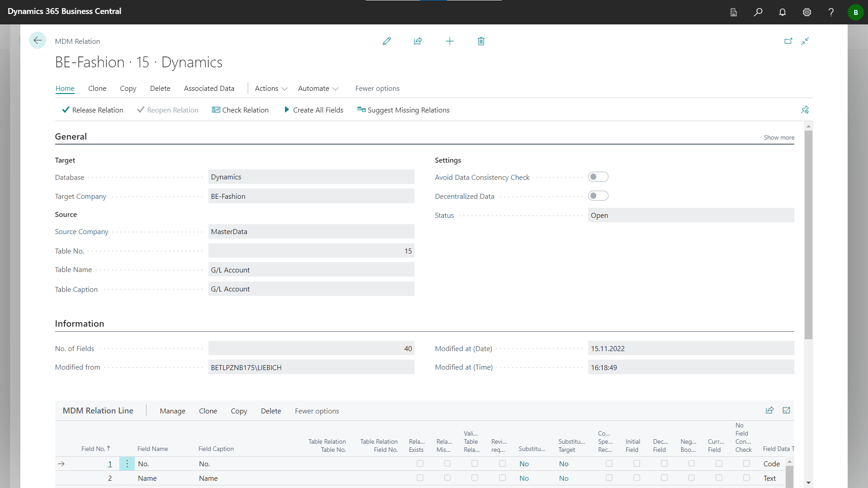Toggle Decentralized Data switch
The height and width of the screenshot is (488, 868).
pos(598,196)
